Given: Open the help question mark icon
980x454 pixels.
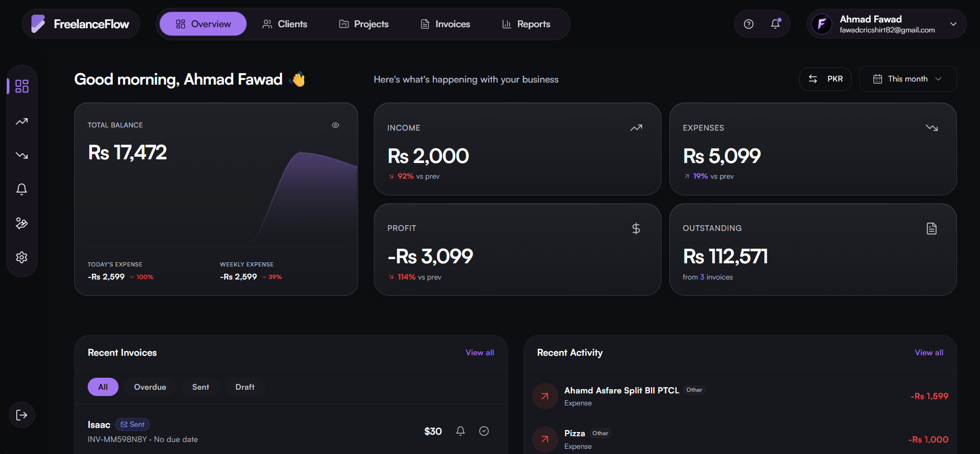Looking at the screenshot, I should point(748,24).
